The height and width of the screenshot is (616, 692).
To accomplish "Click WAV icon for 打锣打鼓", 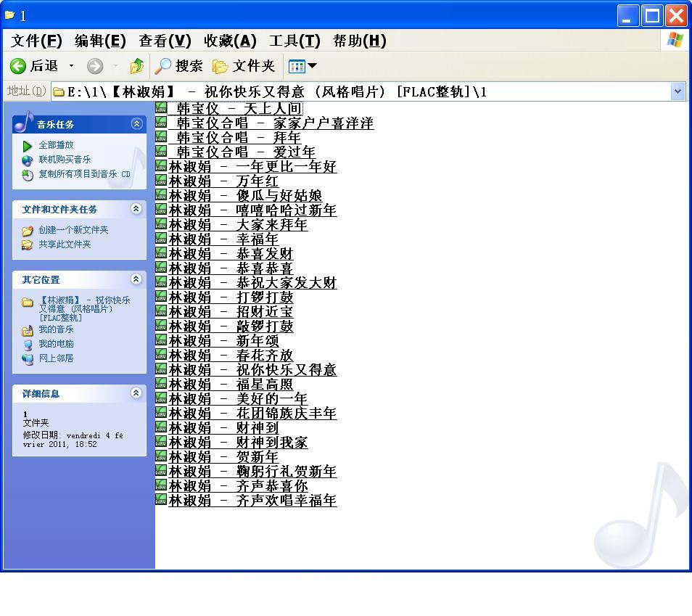I will (161, 297).
